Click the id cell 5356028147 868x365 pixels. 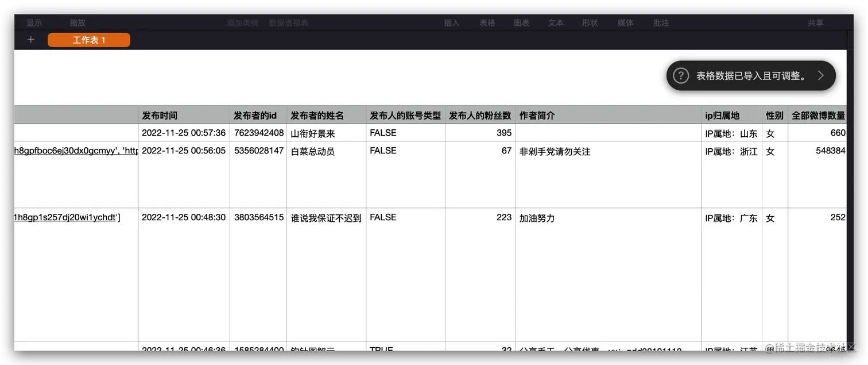click(x=258, y=175)
